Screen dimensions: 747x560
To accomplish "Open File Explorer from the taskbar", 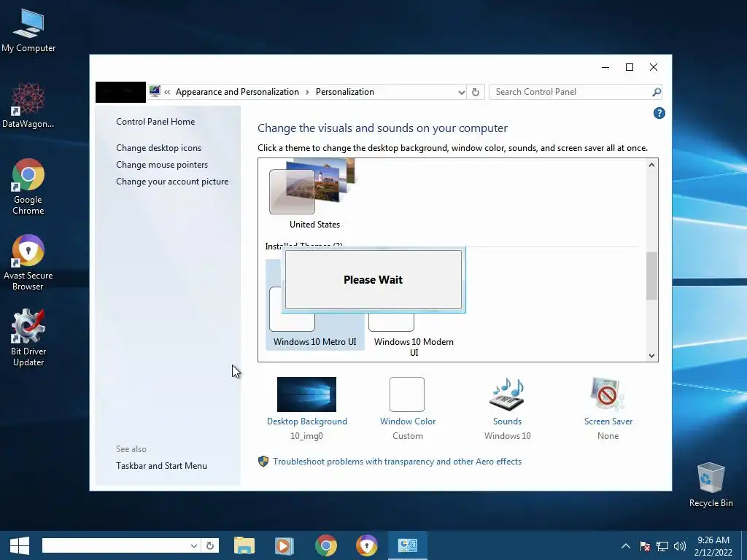I will [x=244, y=545].
